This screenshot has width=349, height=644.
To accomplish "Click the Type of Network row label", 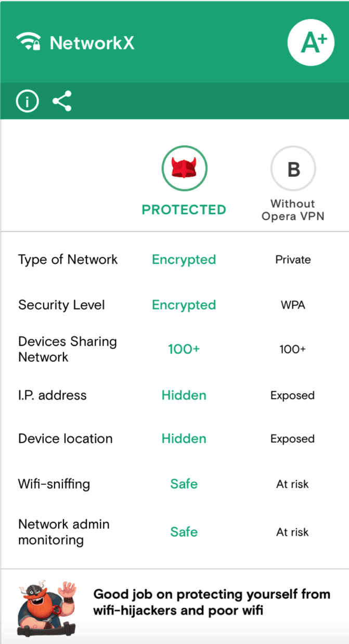I will (68, 260).
